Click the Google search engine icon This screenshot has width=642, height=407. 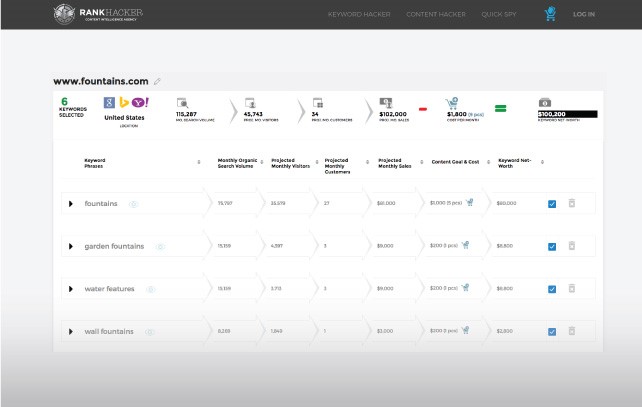coord(109,102)
